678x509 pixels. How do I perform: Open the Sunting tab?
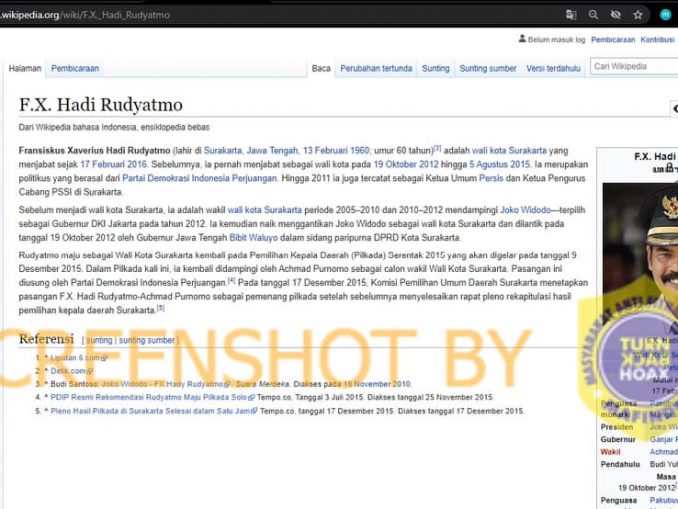point(436,68)
